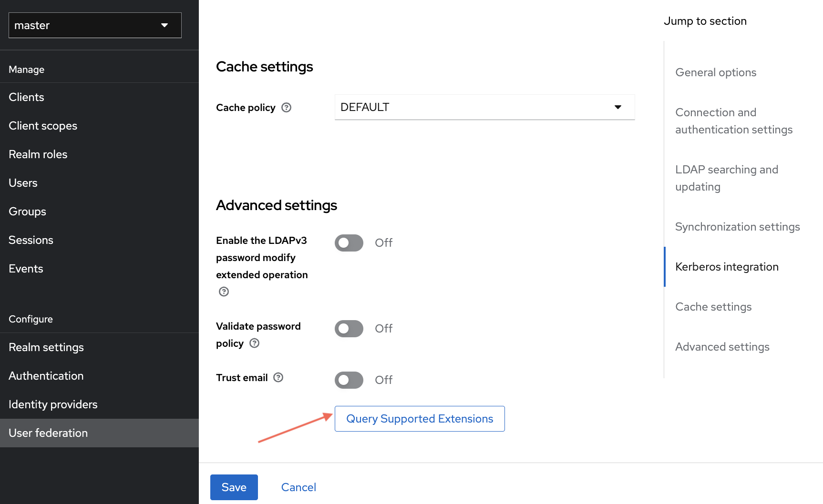Go to Identity providers in sidebar
The width and height of the screenshot is (823, 504).
[x=53, y=404]
